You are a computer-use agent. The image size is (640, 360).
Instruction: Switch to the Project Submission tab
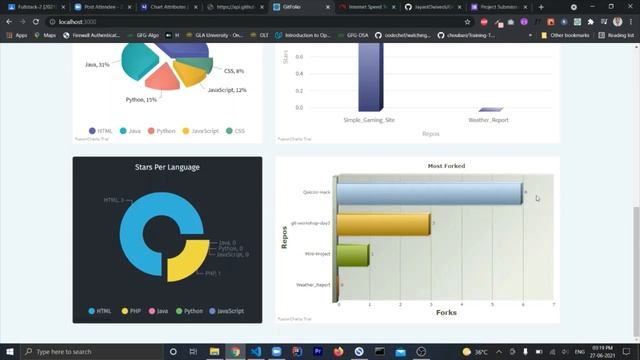499,7
